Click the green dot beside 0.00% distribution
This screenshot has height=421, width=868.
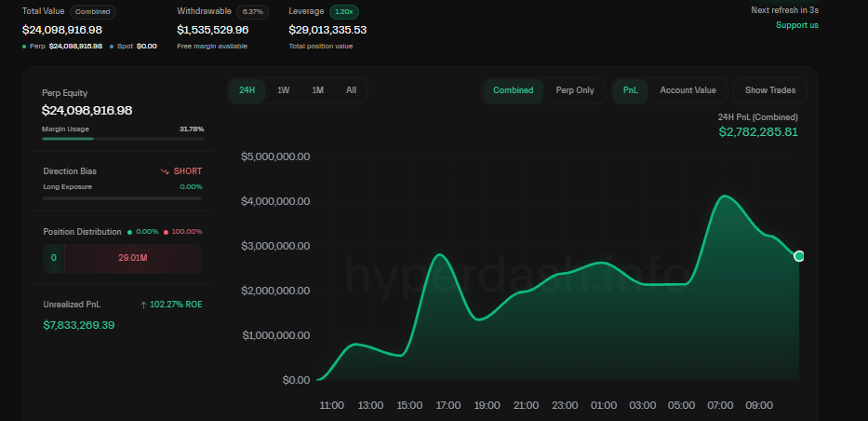[x=130, y=232]
